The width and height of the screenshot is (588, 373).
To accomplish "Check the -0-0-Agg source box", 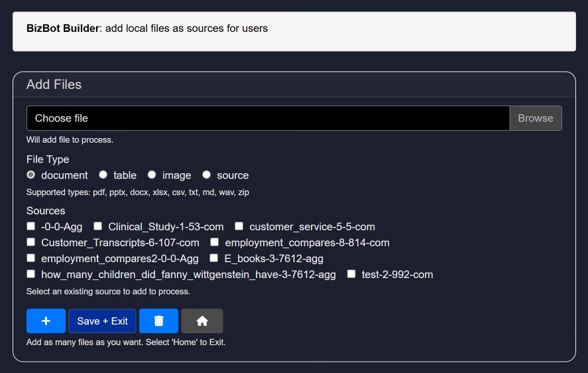I will point(31,226).
